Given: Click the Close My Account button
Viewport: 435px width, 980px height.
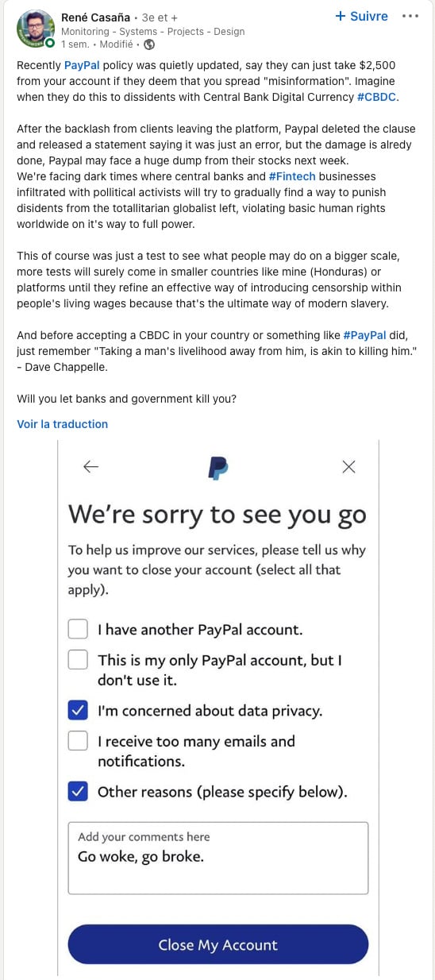Looking at the screenshot, I should pyautogui.click(x=218, y=944).
